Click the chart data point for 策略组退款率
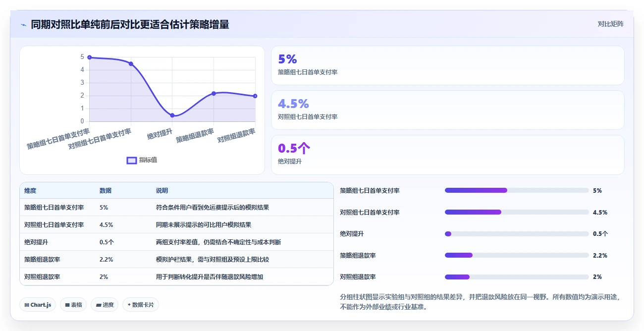Viewport: 644px width, 331px height. coord(214,93)
